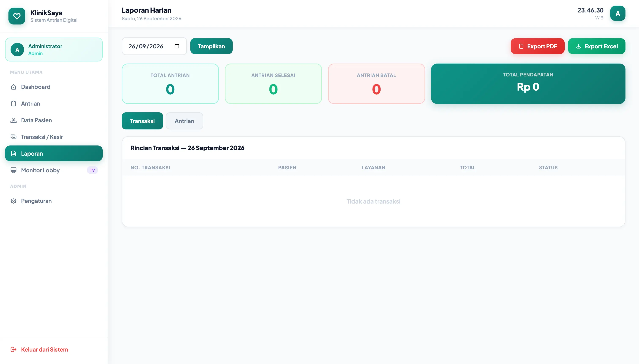Click the TOTAL column header

point(467,168)
